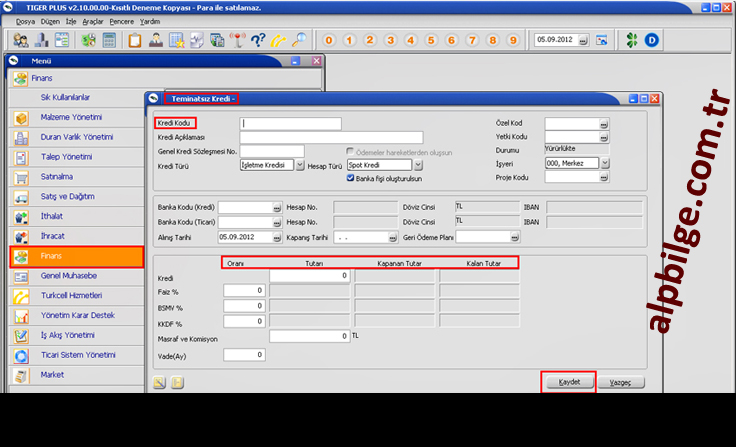Click the magnifier search icon in toolbar
The height and width of the screenshot is (447, 736).
299,41
